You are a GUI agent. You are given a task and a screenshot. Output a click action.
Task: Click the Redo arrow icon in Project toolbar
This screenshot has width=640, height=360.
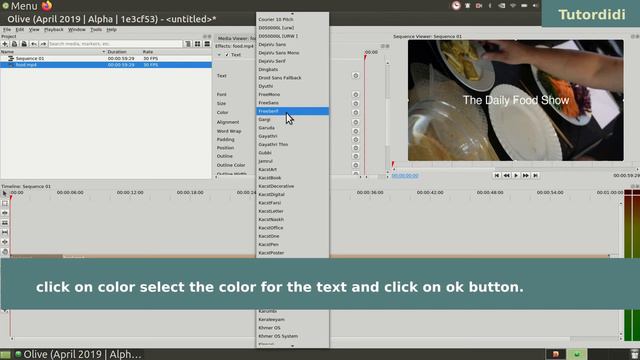tap(43, 44)
